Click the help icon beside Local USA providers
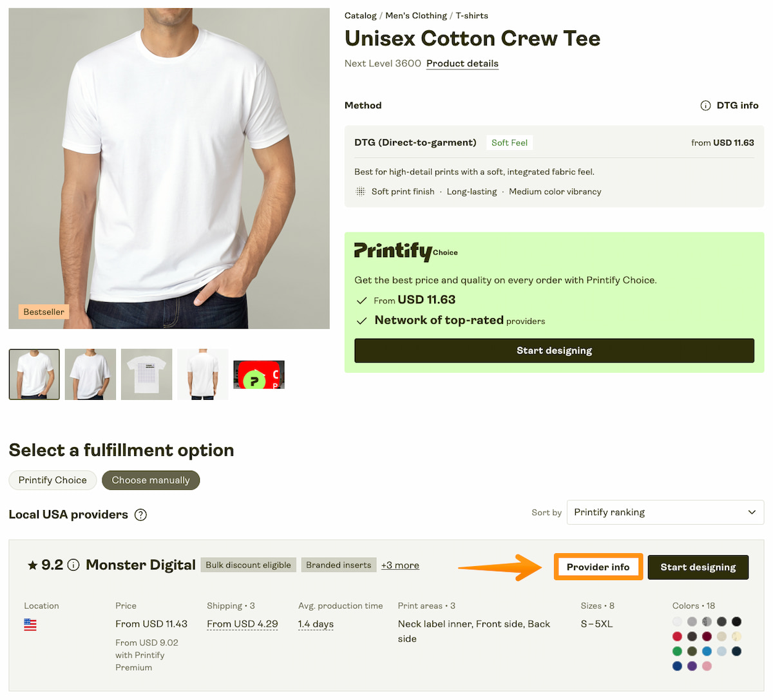 [x=140, y=515]
